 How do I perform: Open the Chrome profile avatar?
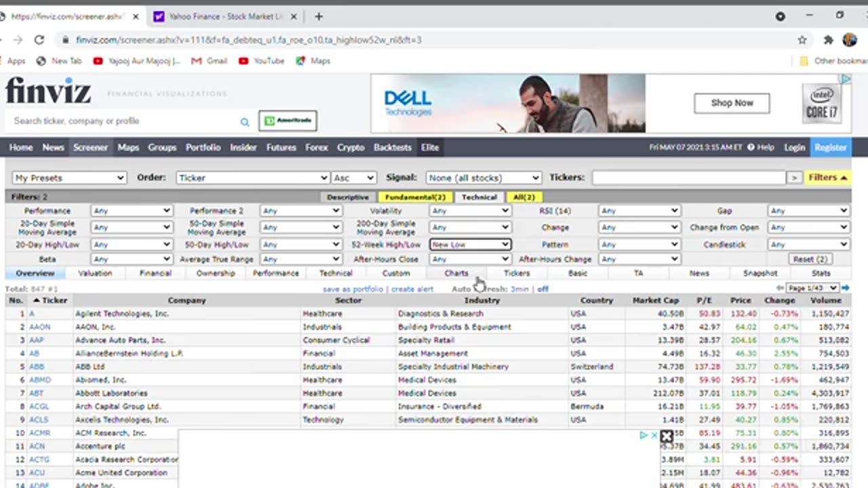[x=850, y=40]
